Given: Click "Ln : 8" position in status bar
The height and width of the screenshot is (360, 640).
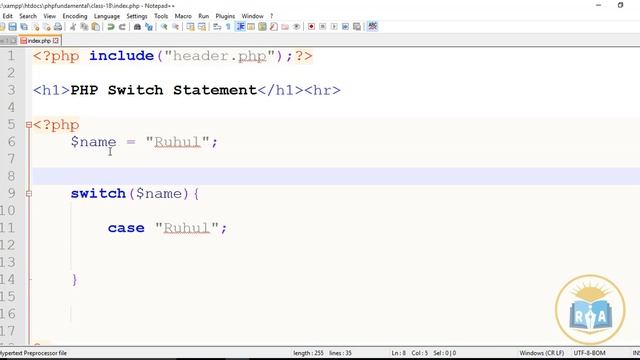Looking at the screenshot, I should pos(399,353).
